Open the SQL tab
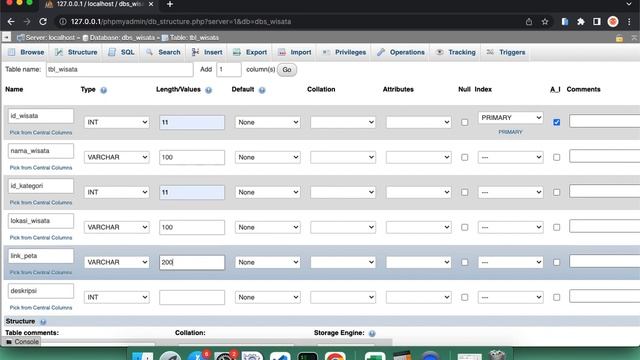Viewport: 640px width, 360px height. click(x=122, y=52)
